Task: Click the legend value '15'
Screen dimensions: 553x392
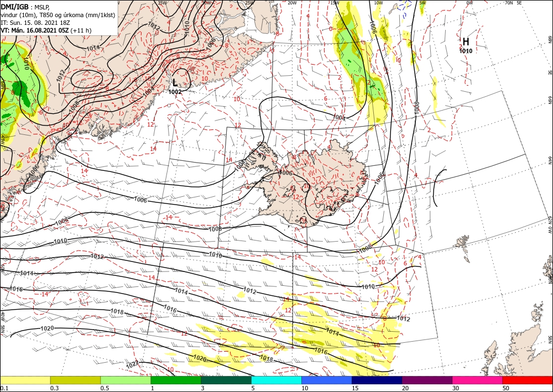Action: click(355, 388)
